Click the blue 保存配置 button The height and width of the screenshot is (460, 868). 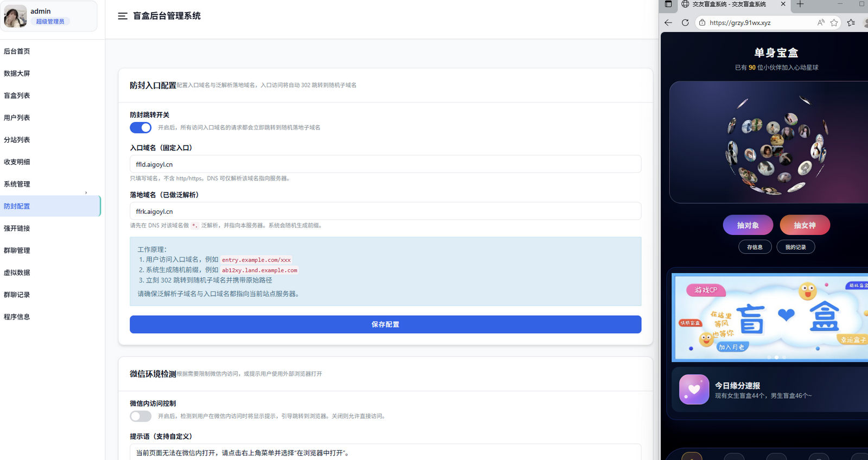385,324
